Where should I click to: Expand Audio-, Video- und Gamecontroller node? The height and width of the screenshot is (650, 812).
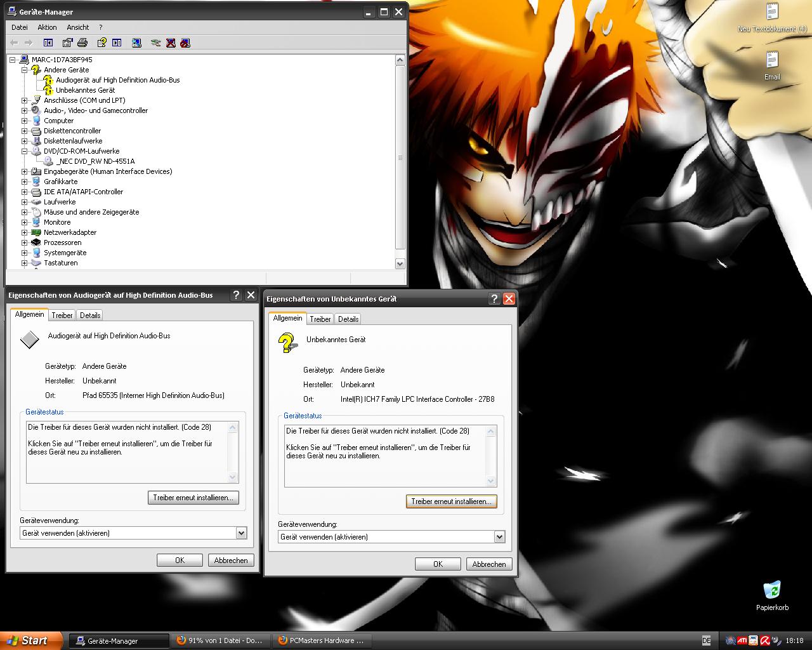[x=25, y=110]
